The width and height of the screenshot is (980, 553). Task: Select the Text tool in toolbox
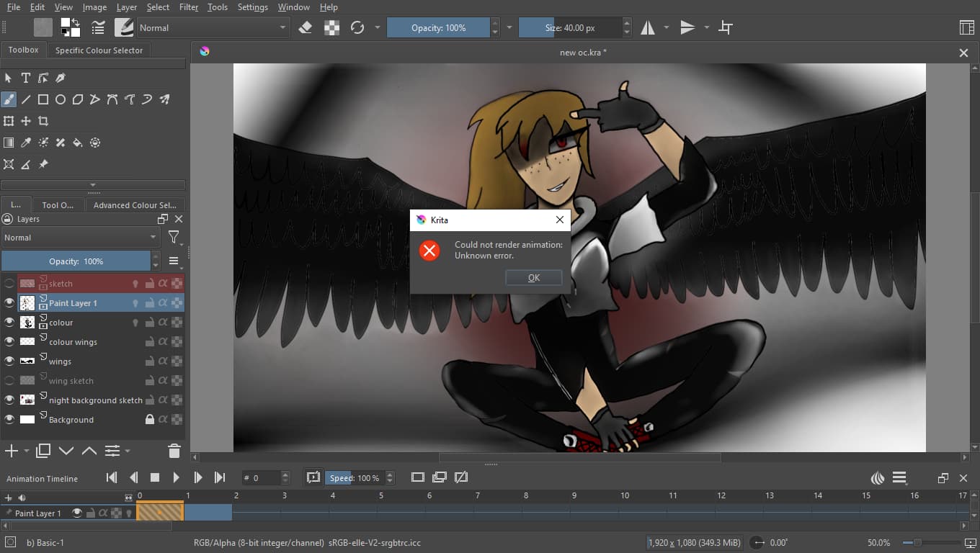pyautogui.click(x=26, y=78)
